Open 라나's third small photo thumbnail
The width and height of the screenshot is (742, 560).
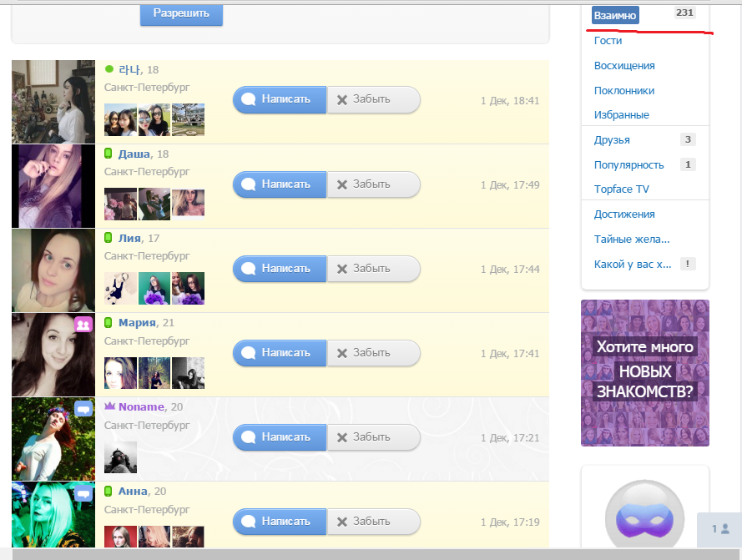click(x=189, y=120)
